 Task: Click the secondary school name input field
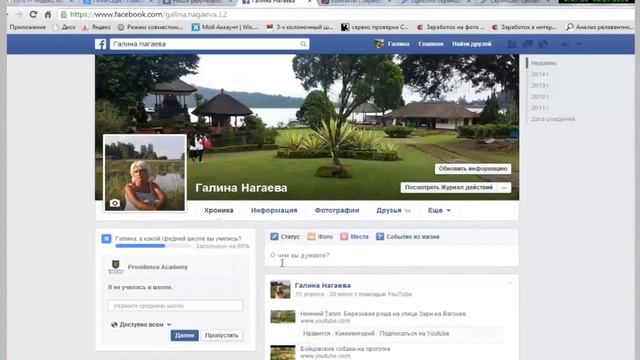[x=175, y=306]
